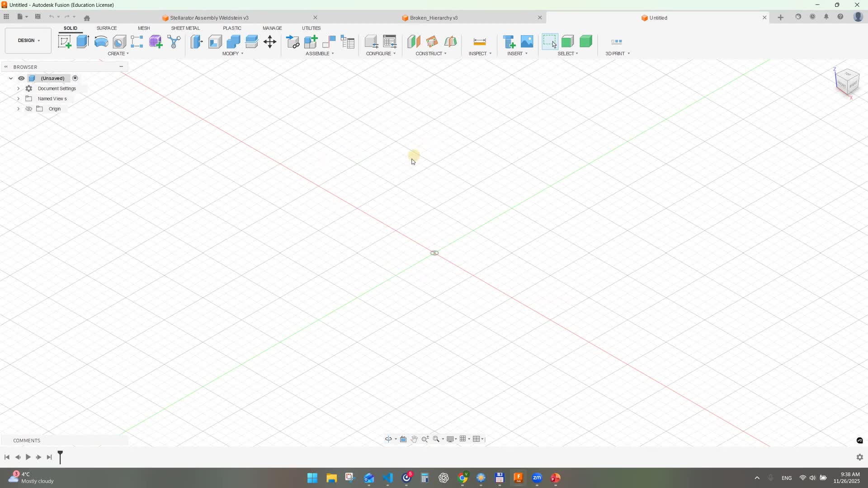Show the hidden Origin folder

click(x=28, y=109)
